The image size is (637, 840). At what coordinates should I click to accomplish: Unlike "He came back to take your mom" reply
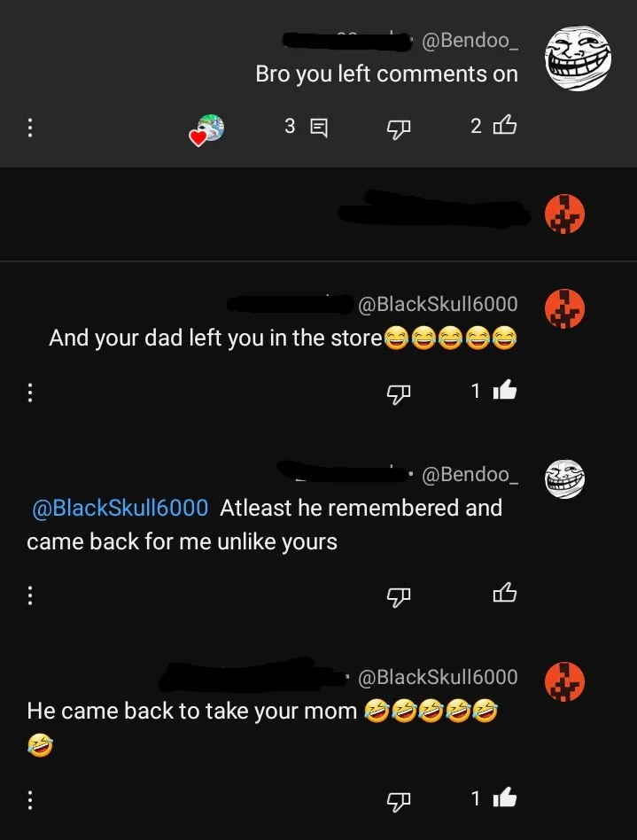(x=505, y=797)
